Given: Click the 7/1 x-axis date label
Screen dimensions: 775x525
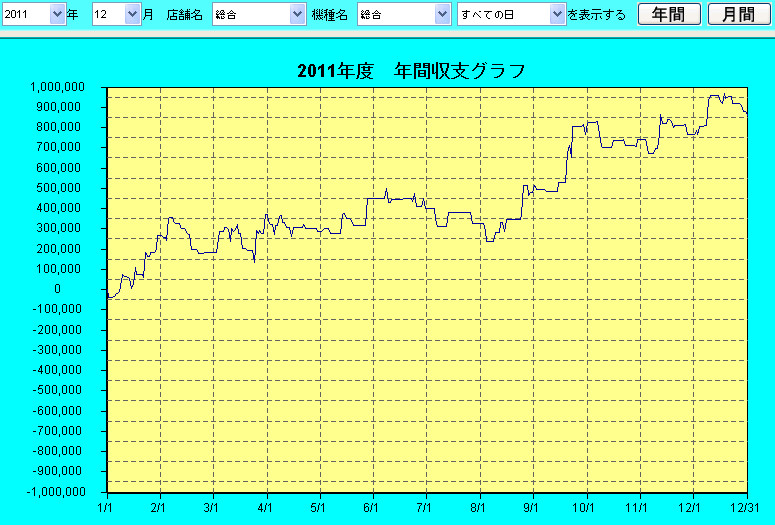Looking at the screenshot, I should [x=424, y=508].
